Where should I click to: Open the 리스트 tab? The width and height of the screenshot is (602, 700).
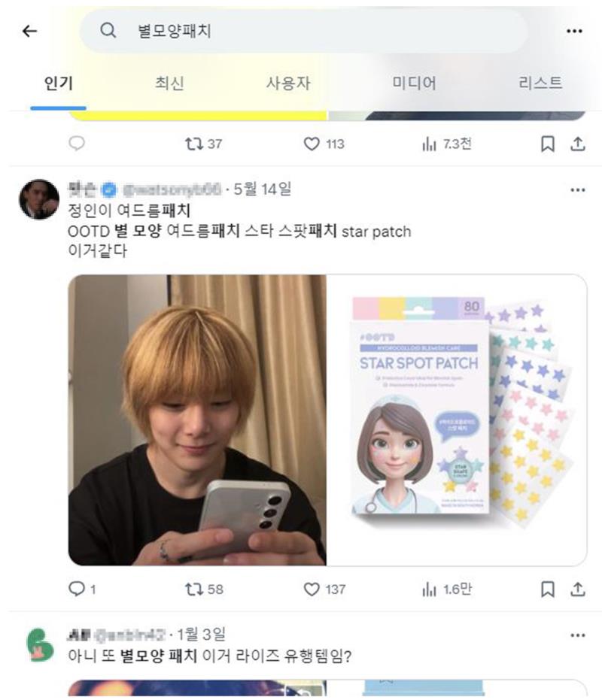click(x=540, y=83)
